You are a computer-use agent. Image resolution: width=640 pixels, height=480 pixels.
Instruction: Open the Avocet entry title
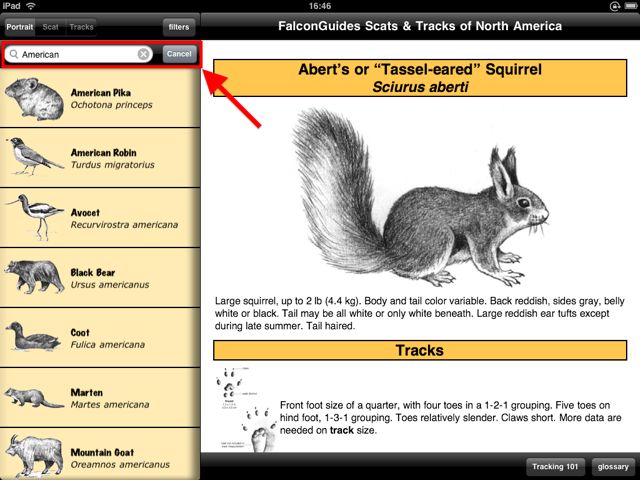pos(85,213)
